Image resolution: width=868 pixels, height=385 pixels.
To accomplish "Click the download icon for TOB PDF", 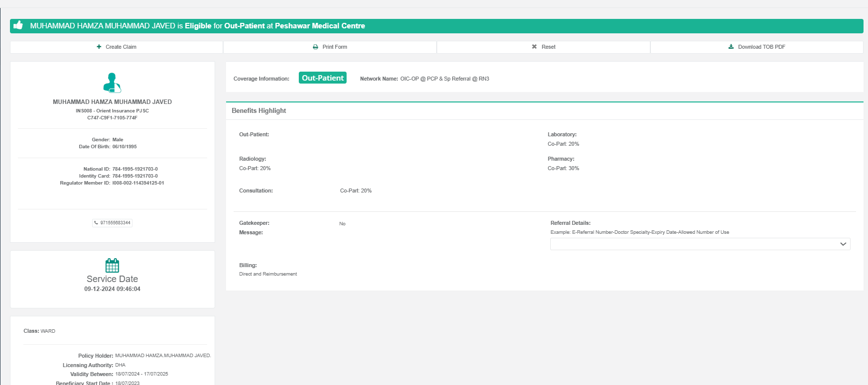I will tap(731, 47).
